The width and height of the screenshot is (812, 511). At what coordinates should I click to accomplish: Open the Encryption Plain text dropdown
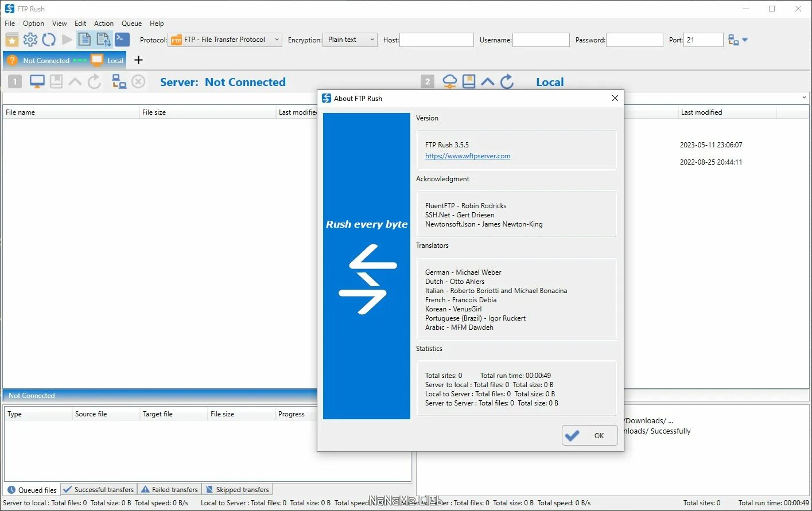pos(350,40)
